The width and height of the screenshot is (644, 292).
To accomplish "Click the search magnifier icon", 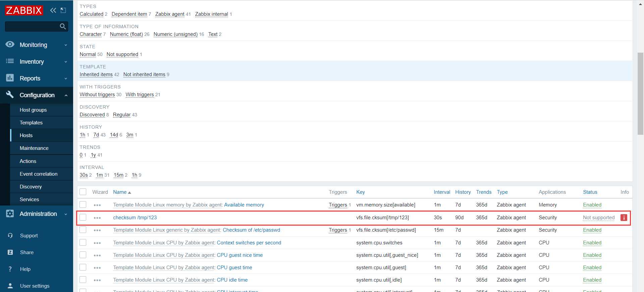I will [x=63, y=26].
